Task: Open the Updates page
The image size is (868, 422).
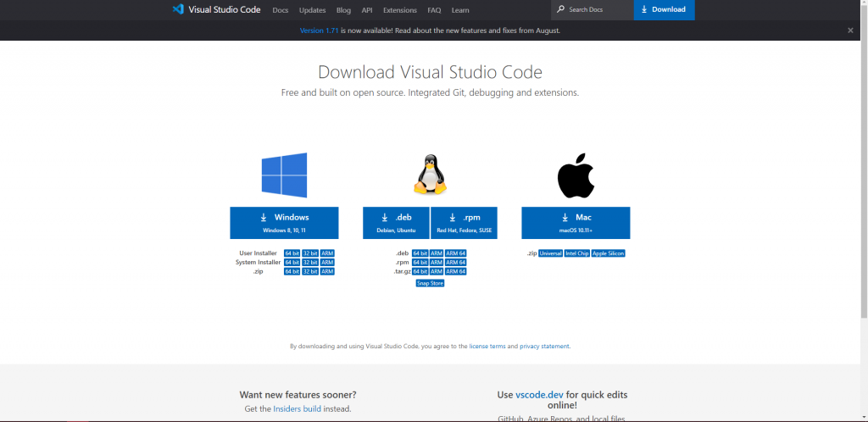Action: (312, 10)
